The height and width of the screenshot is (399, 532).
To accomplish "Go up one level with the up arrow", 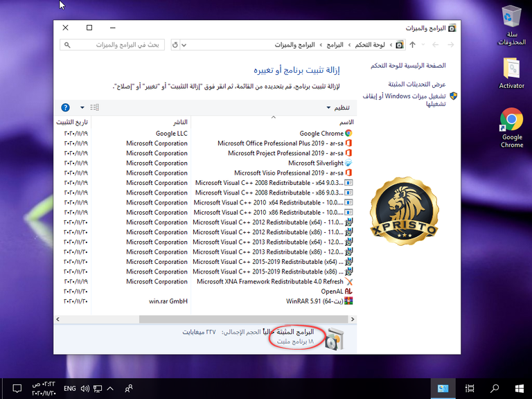I will [x=412, y=45].
